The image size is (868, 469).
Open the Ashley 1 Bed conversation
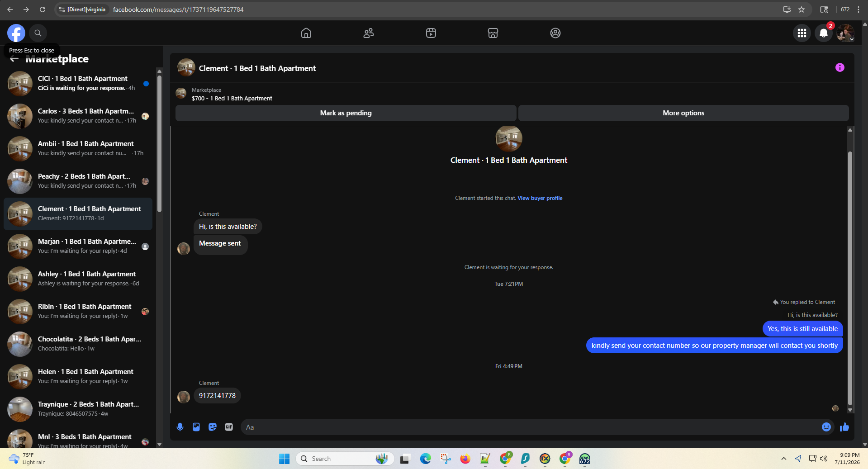pyautogui.click(x=78, y=279)
